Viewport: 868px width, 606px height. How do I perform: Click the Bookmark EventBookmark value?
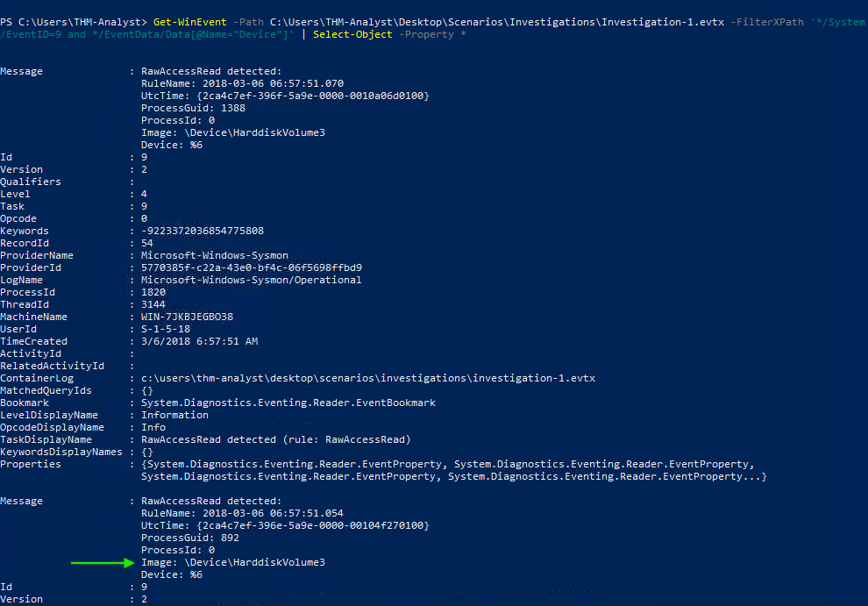tap(288, 403)
